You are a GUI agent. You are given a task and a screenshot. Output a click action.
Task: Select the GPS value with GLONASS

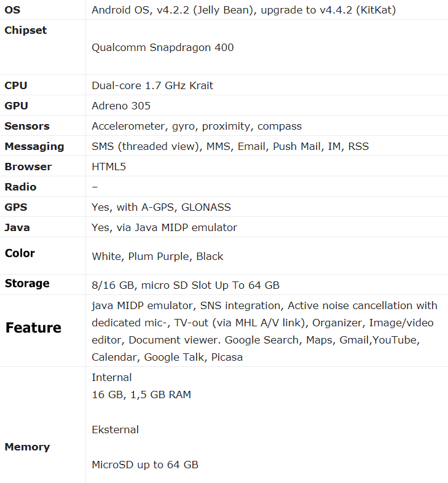click(161, 207)
